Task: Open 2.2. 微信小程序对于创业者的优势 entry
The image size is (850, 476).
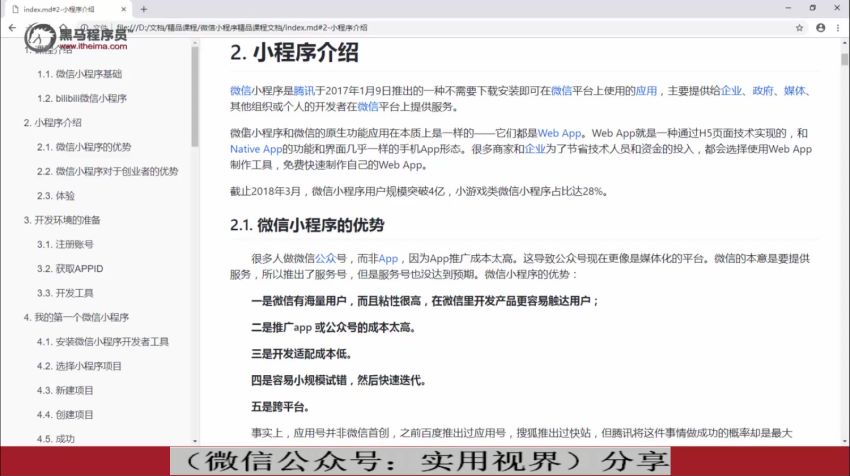Action: (107, 171)
